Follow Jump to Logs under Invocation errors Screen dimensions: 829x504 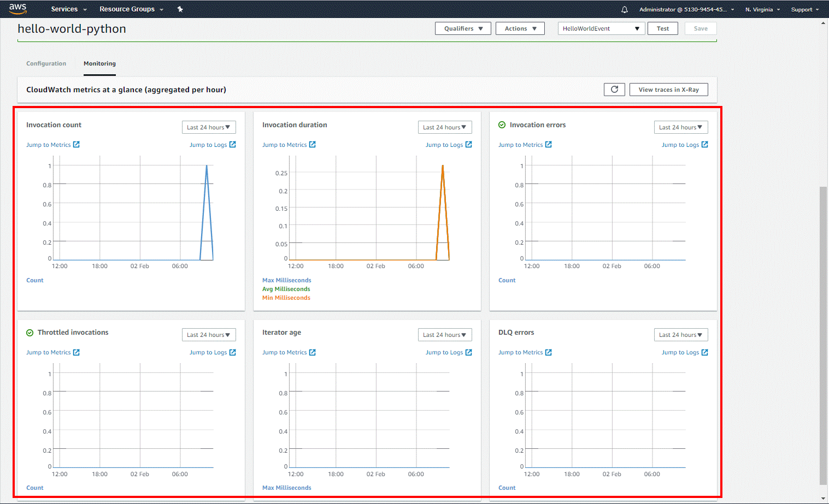pyautogui.click(x=680, y=145)
